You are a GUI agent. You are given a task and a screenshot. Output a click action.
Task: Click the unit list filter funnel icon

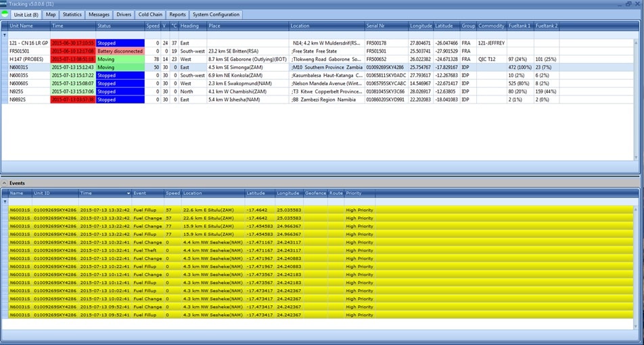tap(5, 35)
